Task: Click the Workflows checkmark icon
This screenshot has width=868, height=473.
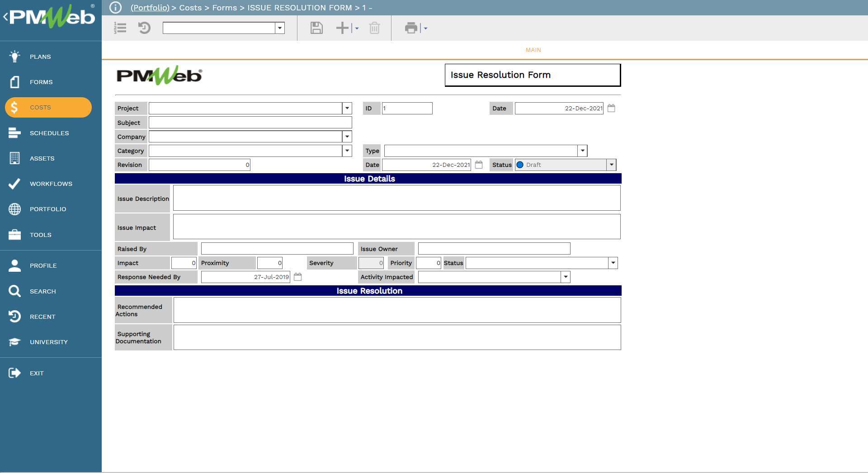Action: [14, 184]
